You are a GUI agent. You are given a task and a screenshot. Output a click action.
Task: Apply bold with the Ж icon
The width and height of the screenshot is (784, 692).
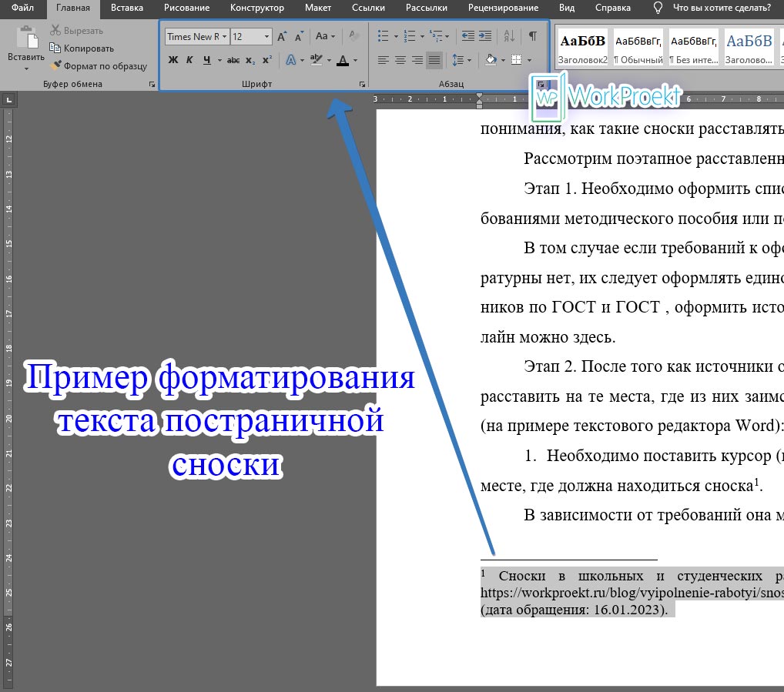coord(173,60)
